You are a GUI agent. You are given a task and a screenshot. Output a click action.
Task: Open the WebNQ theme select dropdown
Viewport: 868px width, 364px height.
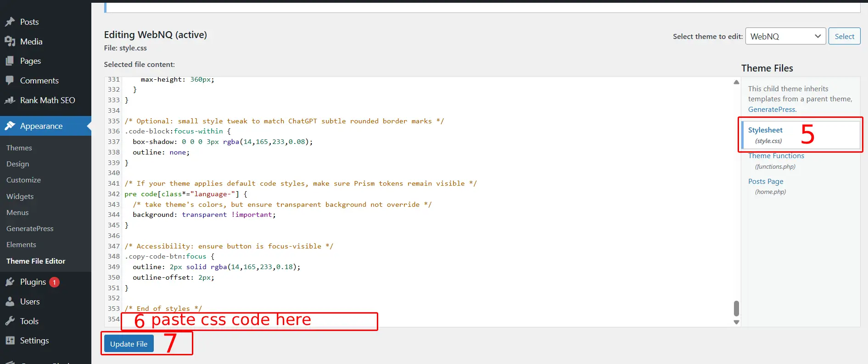pyautogui.click(x=785, y=36)
